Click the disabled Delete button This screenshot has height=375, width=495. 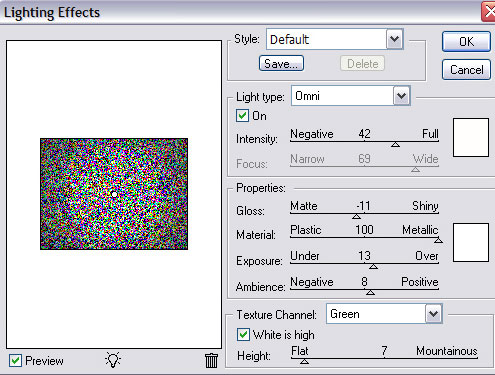(362, 63)
